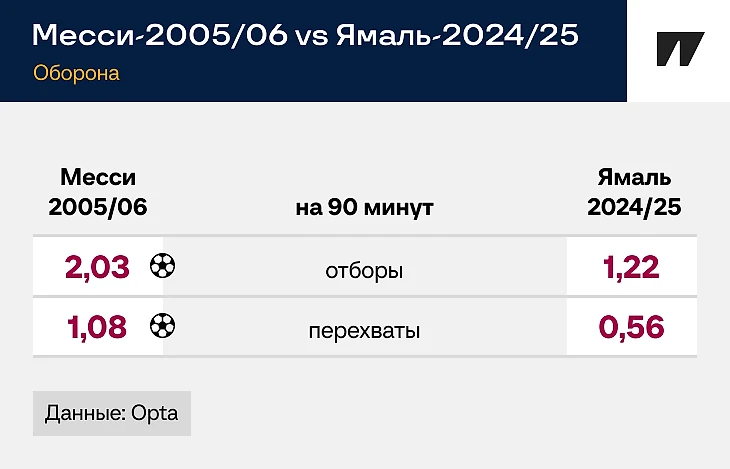Click the word Opta in the source label
Screen dimensions: 730x469
click(x=154, y=413)
